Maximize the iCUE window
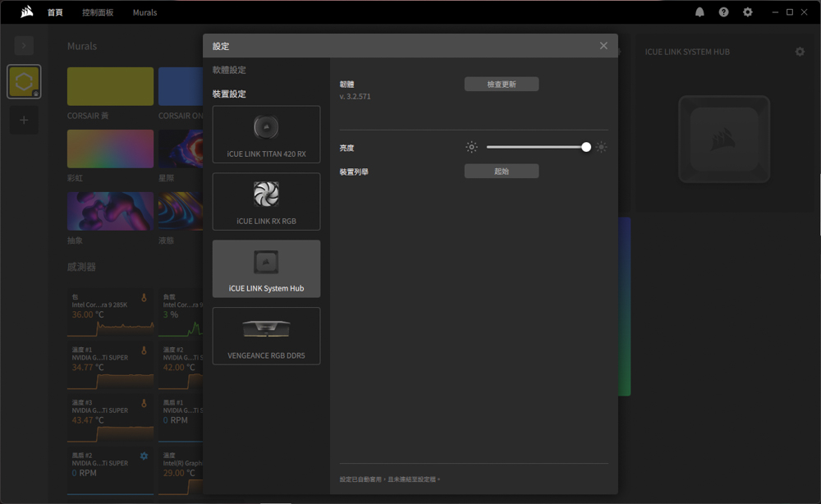This screenshot has width=821, height=504. [x=790, y=12]
